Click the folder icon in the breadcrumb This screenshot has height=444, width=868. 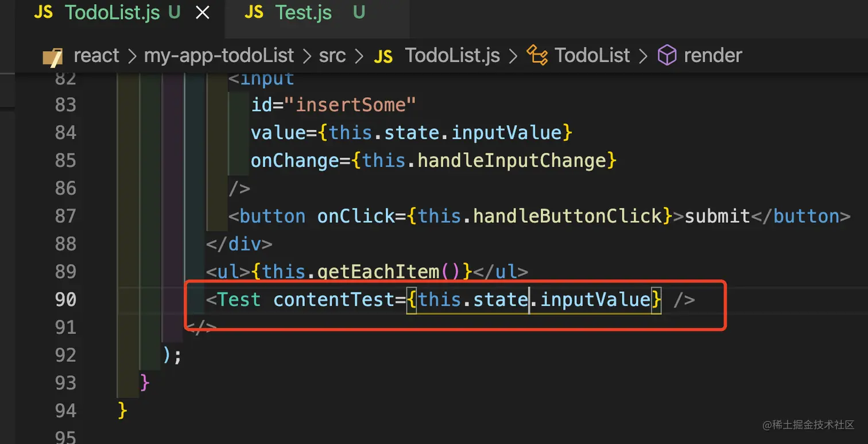(x=52, y=56)
